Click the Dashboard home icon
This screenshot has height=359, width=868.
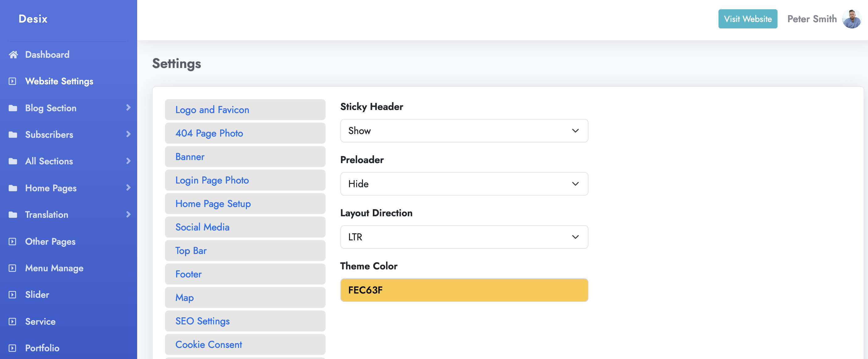[13, 55]
